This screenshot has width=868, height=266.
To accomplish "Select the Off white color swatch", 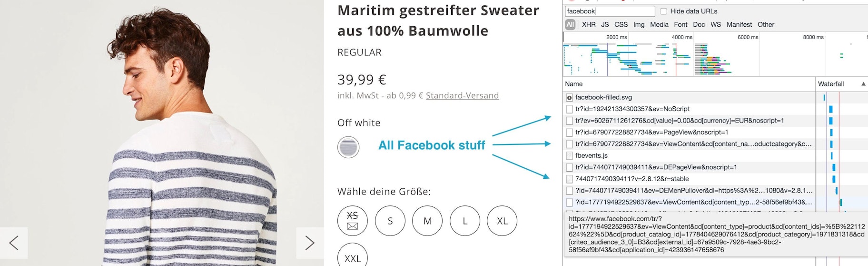I will point(348,147).
